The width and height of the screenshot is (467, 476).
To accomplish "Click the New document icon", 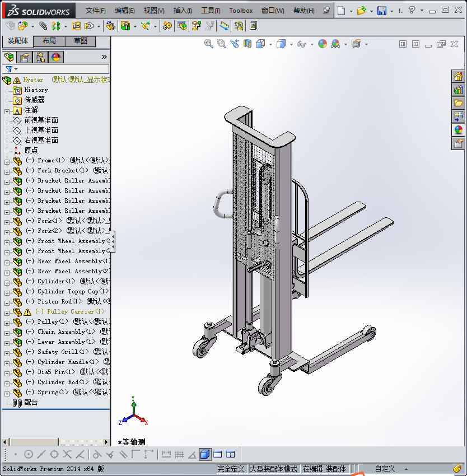I will [x=342, y=11].
